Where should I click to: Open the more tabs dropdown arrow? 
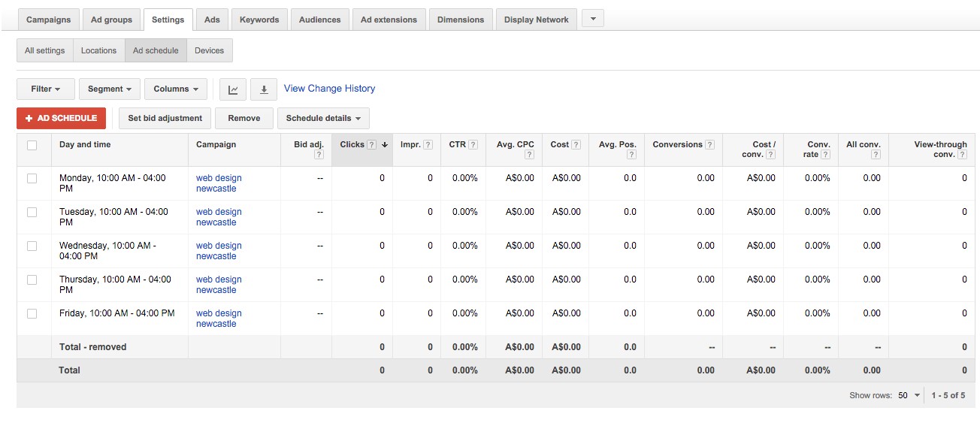[593, 20]
